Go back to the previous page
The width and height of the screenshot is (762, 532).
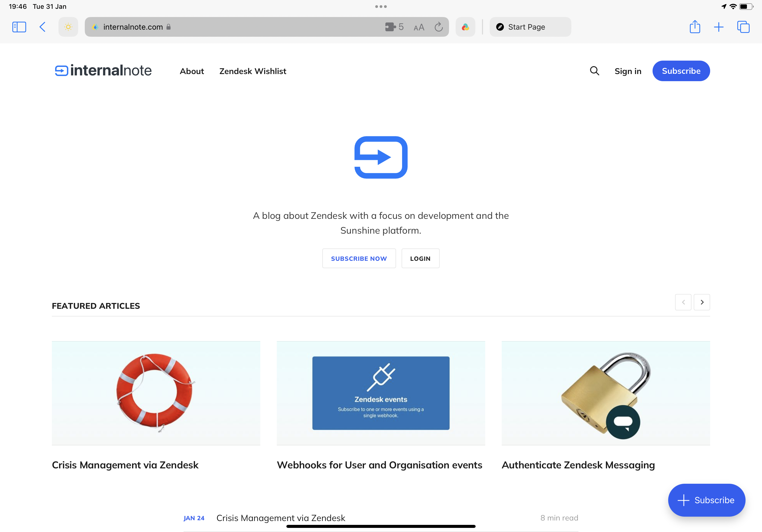coord(43,27)
